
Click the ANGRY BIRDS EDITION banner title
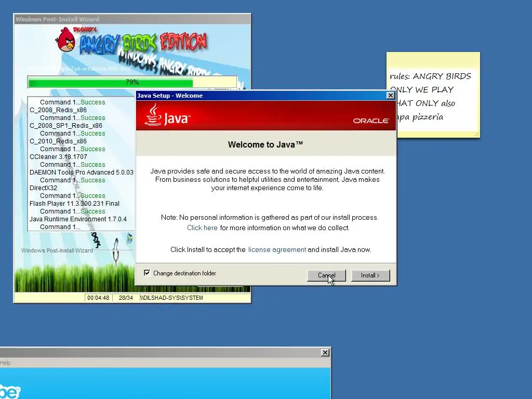pyautogui.click(x=143, y=44)
